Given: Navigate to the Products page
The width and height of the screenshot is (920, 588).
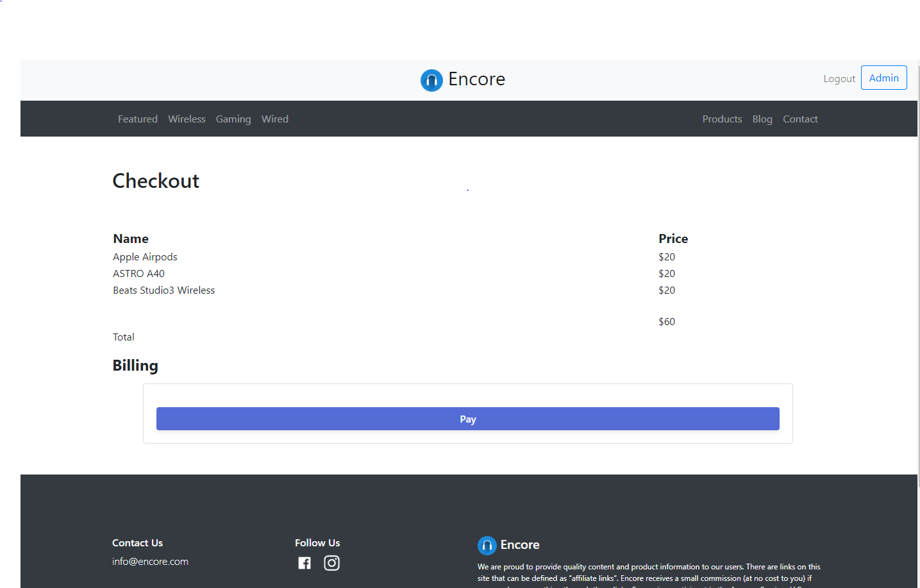Looking at the screenshot, I should [722, 119].
